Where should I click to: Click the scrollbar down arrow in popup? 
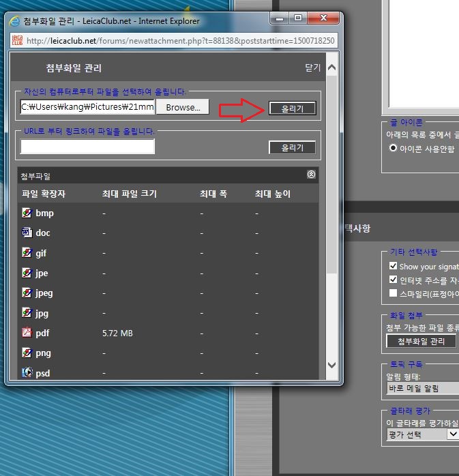click(332, 366)
